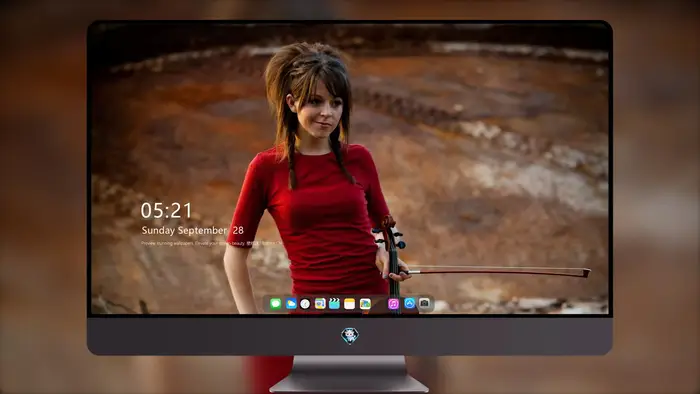Select the 05:21 clock text
The image size is (700, 394).
(166, 211)
